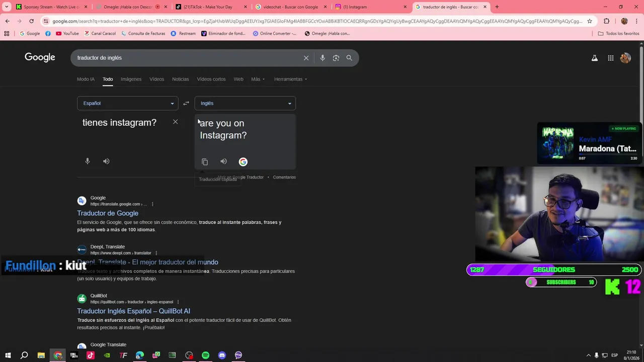Viewport: 644px width, 362px height.
Task: Open options for the QuillBot result
Action: pos(178,302)
